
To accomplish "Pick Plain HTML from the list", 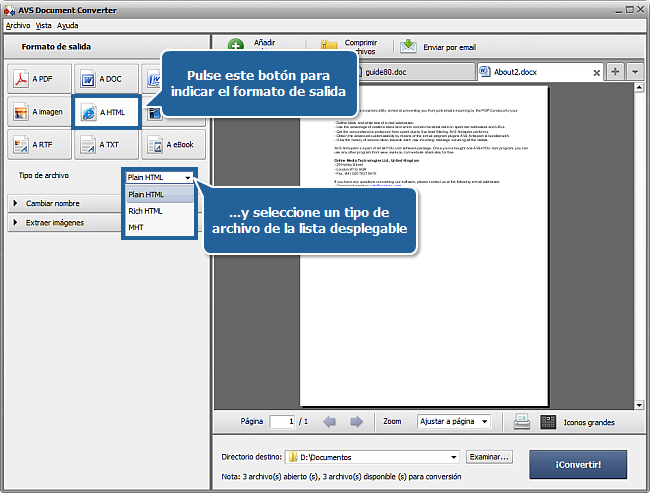I will point(160,194).
